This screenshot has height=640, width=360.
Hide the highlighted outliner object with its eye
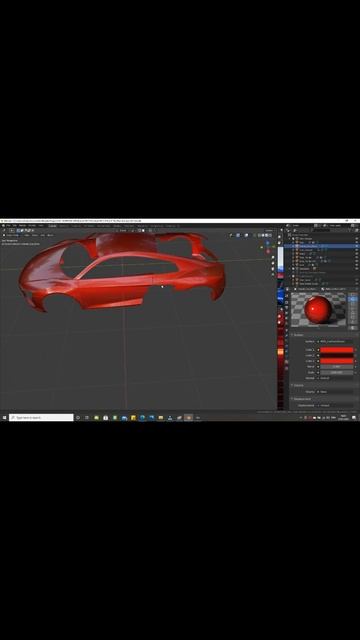tap(357, 246)
